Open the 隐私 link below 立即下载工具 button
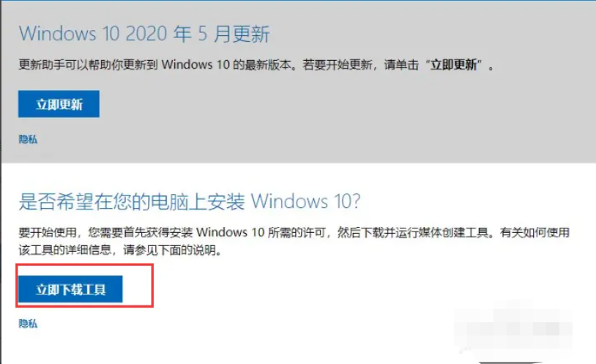This screenshot has width=596, height=364. click(28, 324)
